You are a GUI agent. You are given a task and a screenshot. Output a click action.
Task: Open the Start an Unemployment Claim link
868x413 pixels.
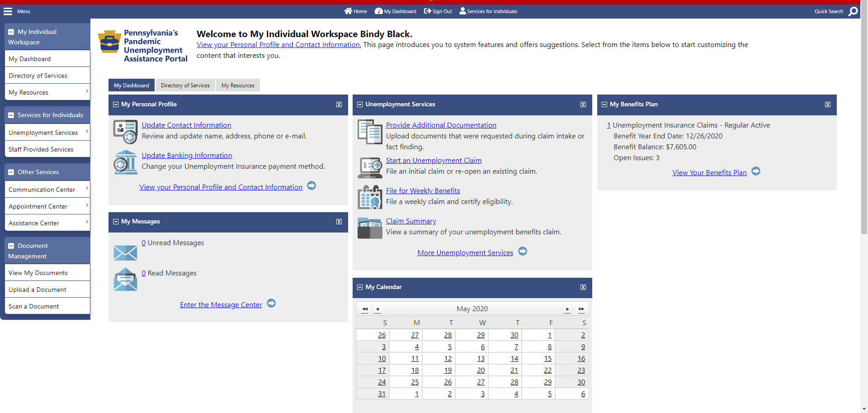click(x=433, y=161)
